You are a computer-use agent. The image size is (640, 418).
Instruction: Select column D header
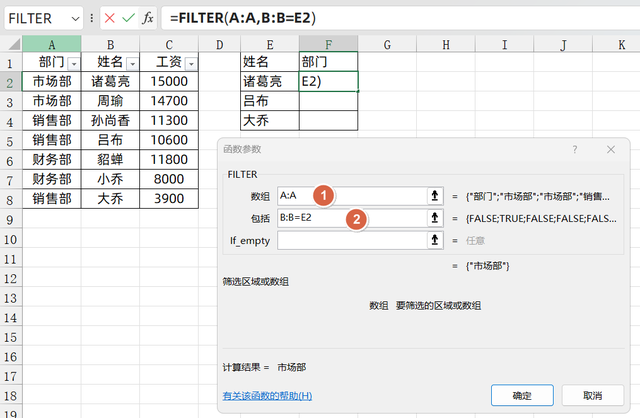point(219,44)
